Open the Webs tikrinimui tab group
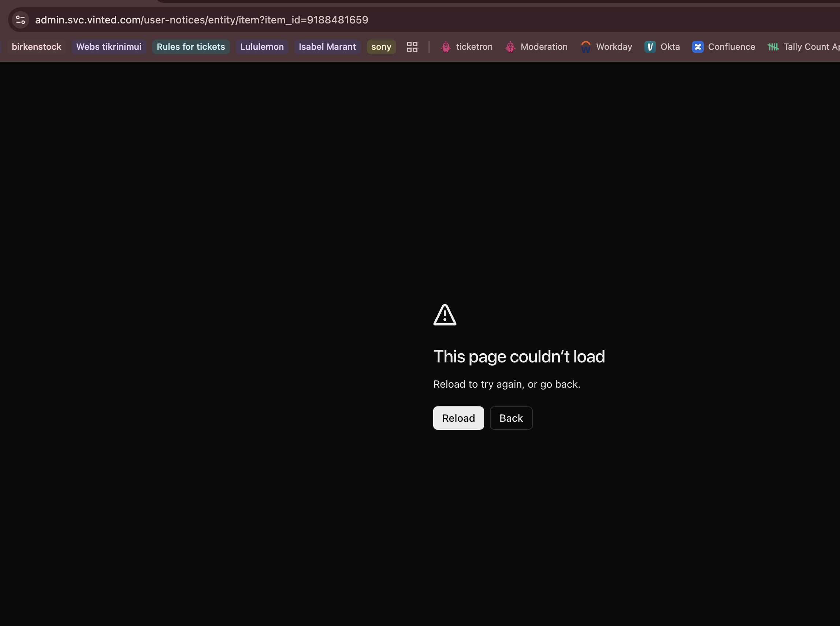This screenshot has height=626, width=840. (x=109, y=46)
